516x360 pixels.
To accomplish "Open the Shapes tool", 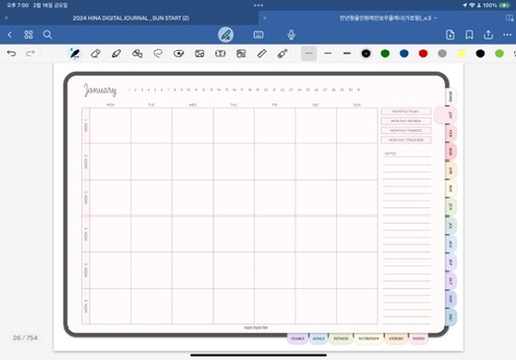I will (x=137, y=53).
